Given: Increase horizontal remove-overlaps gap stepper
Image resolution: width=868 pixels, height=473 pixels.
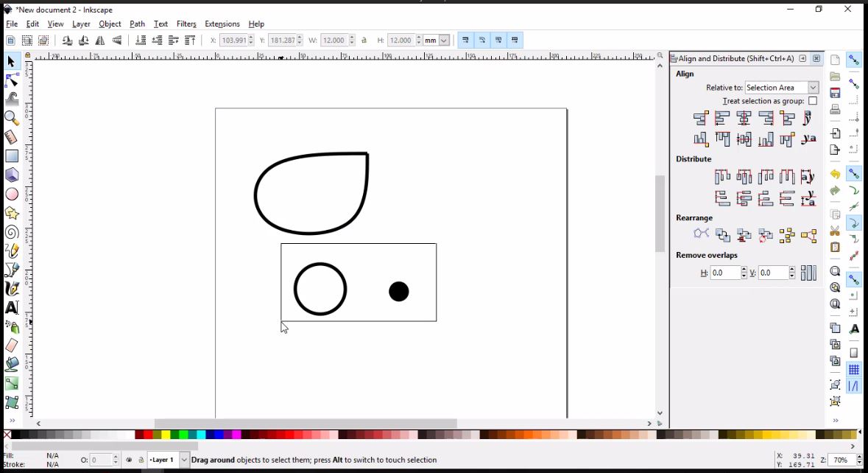Looking at the screenshot, I should (744, 270).
